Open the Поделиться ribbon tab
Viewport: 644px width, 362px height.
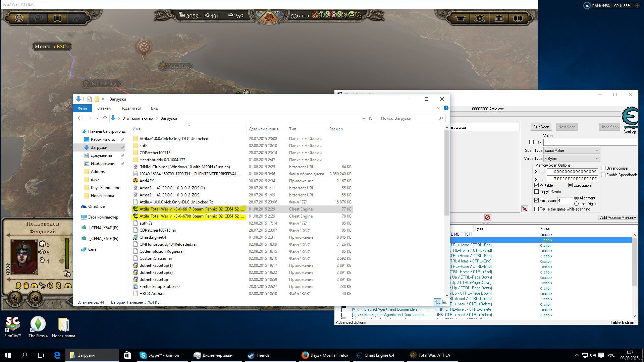(x=131, y=108)
